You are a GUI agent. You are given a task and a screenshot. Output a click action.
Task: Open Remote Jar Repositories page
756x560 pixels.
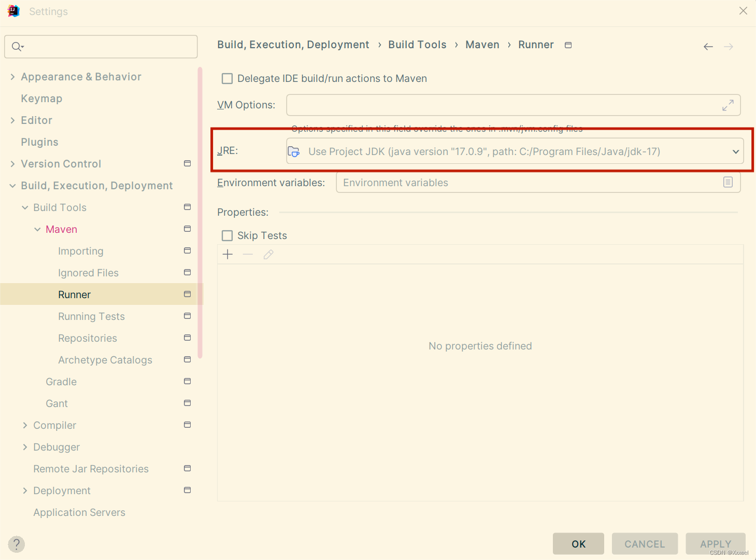pyautogui.click(x=91, y=469)
